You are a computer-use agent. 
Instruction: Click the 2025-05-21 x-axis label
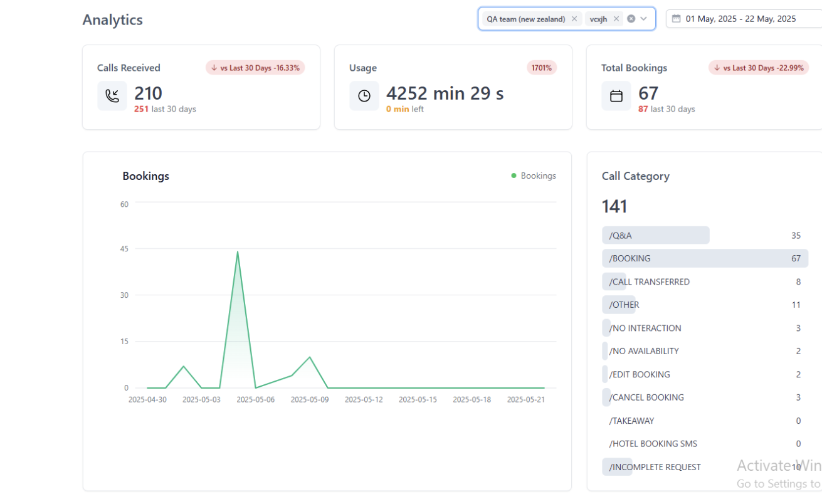coord(526,399)
